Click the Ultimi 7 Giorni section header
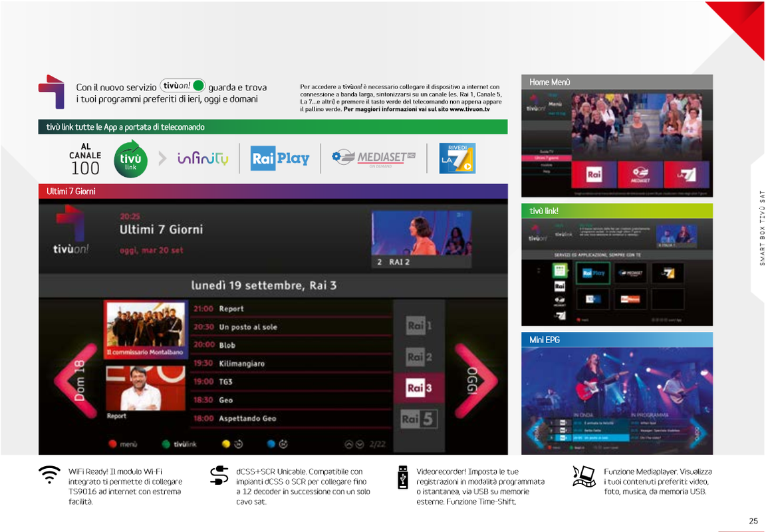 click(273, 192)
